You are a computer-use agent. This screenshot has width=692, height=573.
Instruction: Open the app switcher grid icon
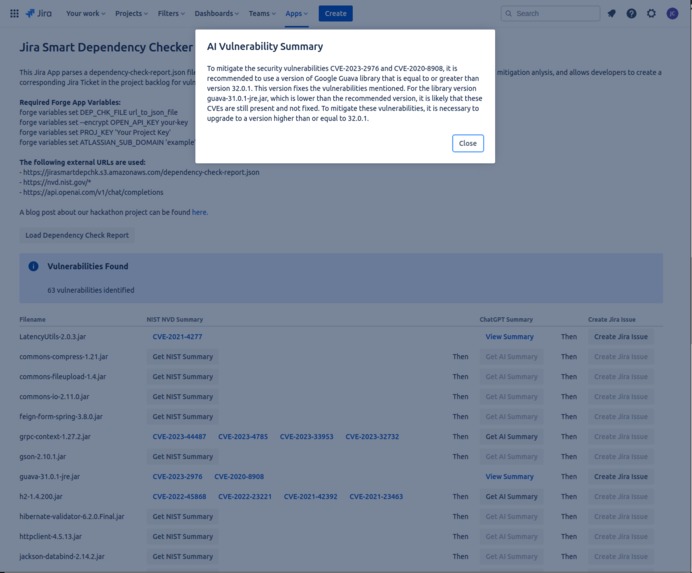(x=14, y=14)
